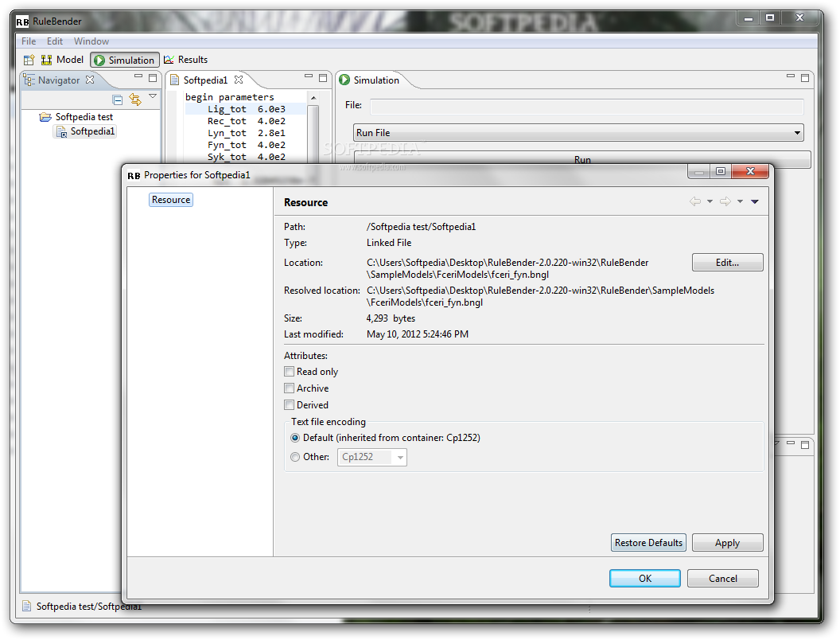Select the Lig_tot parameter line
This screenshot has height=640, width=840.
[246, 109]
